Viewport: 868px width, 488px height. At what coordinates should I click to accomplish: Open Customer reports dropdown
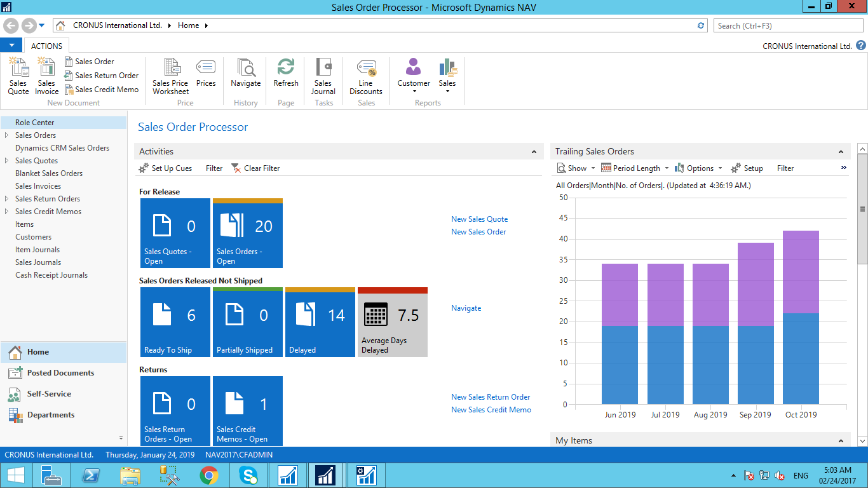click(414, 76)
